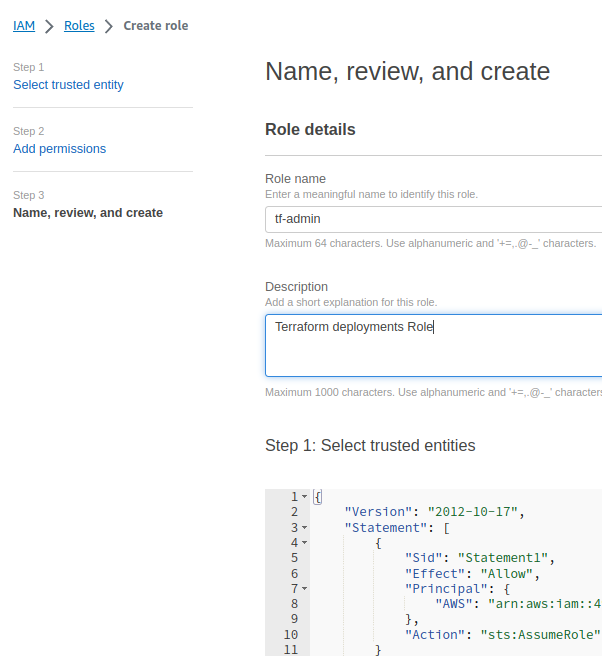Click the "Principal" key on line 7
Image resolution: width=602 pixels, height=656 pixels.
tap(446, 589)
